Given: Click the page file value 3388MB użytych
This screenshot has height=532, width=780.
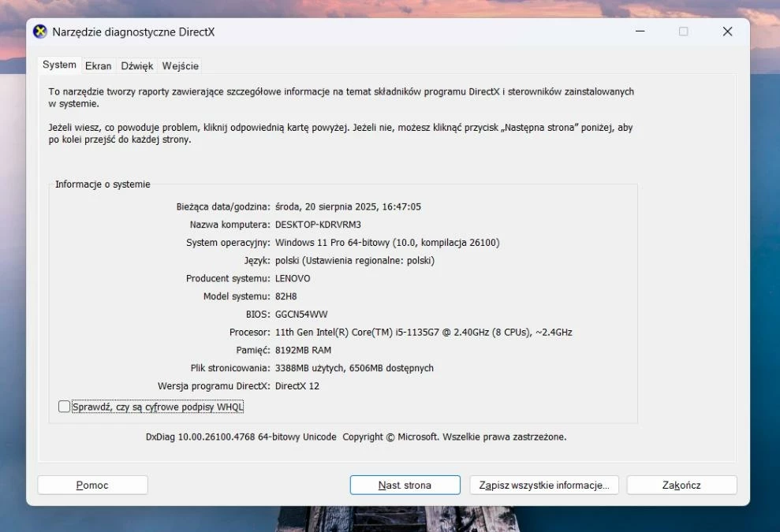Looking at the screenshot, I should pos(354,368).
